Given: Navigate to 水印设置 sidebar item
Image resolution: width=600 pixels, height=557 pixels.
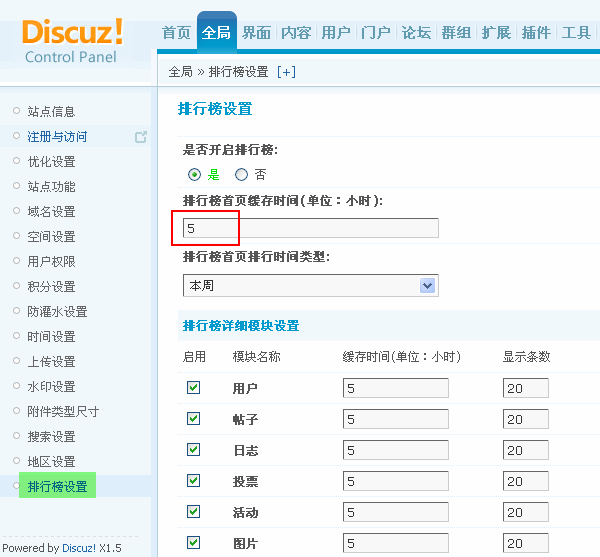Looking at the screenshot, I should pyautogui.click(x=51, y=387).
